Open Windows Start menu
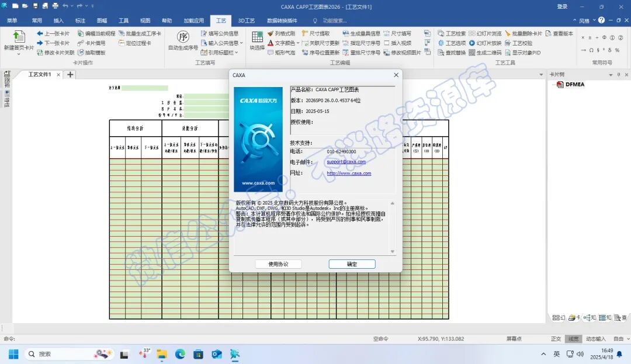The image size is (631, 364). (13, 354)
